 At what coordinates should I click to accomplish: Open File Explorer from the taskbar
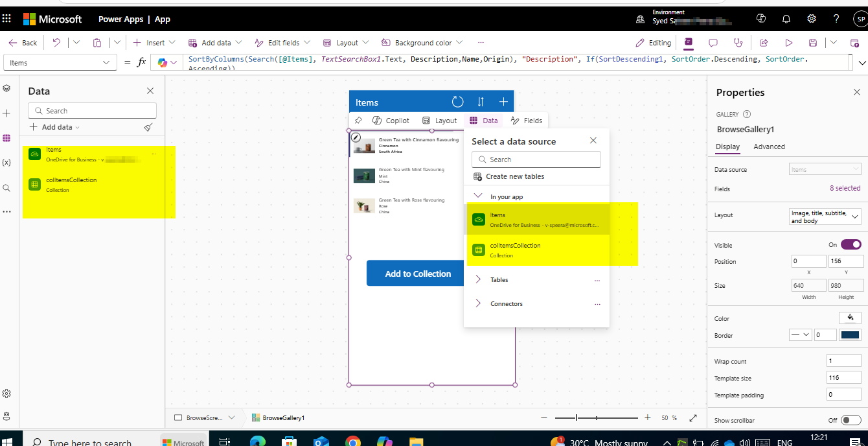(x=416, y=442)
